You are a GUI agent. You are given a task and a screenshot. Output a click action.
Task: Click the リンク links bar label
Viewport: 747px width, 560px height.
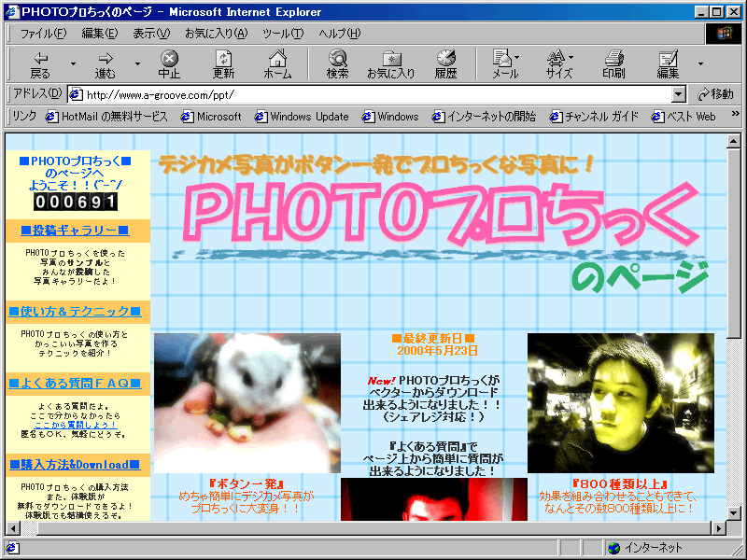click(x=24, y=116)
